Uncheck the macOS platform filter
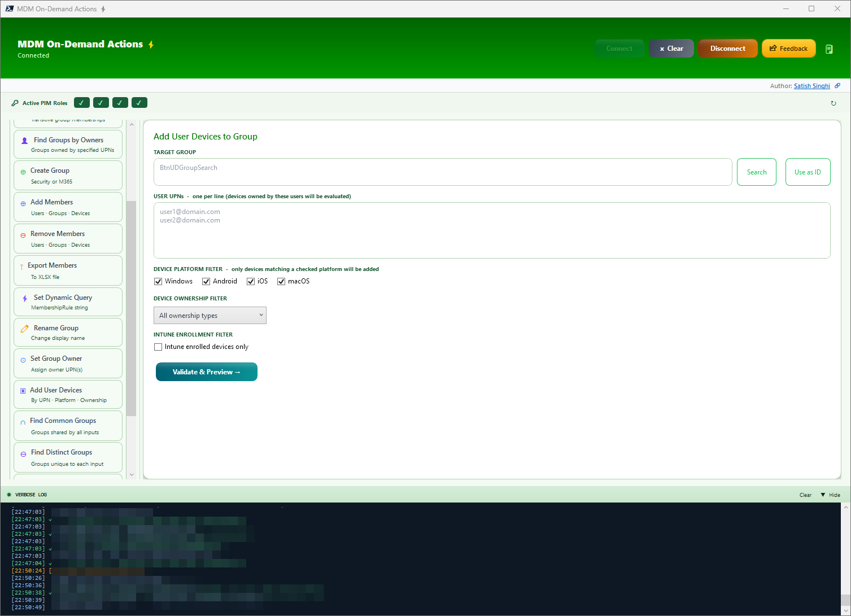Screen dimensions: 851x616 click(281, 281)
